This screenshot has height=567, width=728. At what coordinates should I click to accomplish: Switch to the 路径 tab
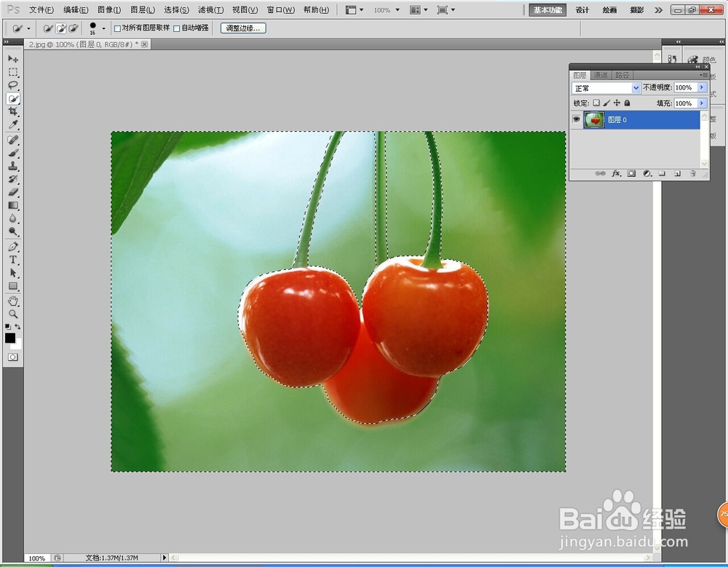[x=622, y=75]
